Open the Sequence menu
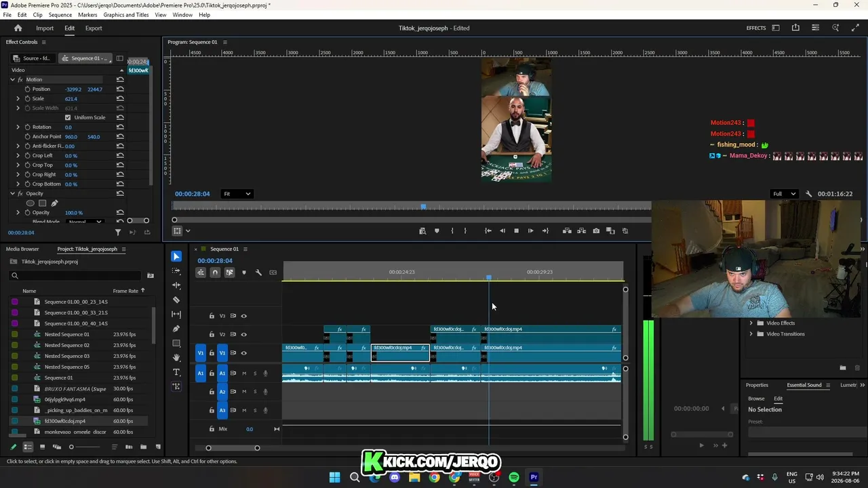The image size is (868, 488). [x=60, y=14]
